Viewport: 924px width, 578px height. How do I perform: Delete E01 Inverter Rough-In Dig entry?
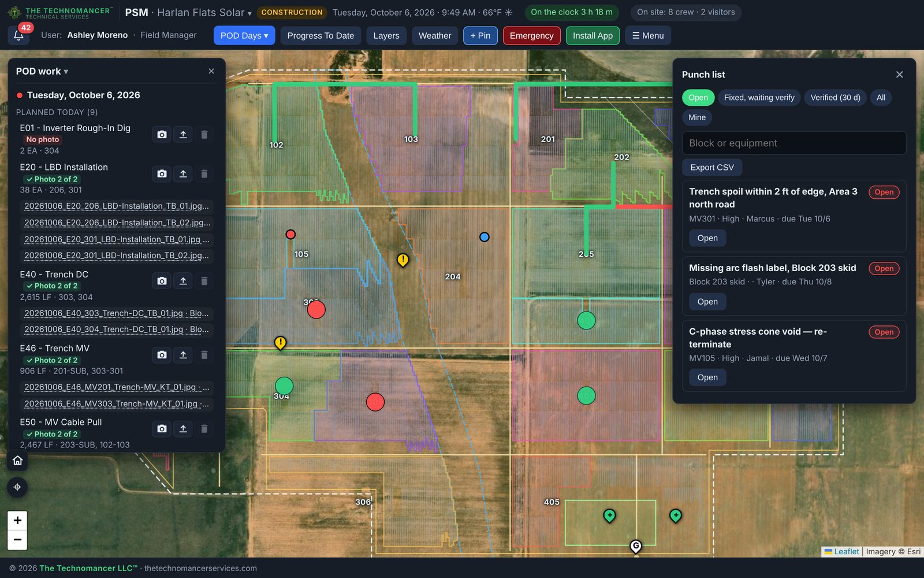204,135
